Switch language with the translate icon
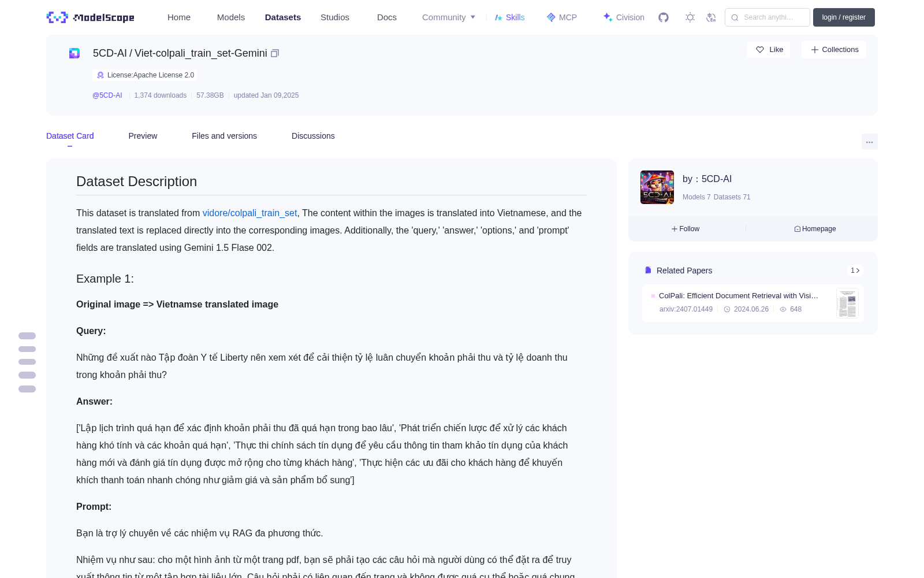This screenshot has width=924, height=578. 711,17
